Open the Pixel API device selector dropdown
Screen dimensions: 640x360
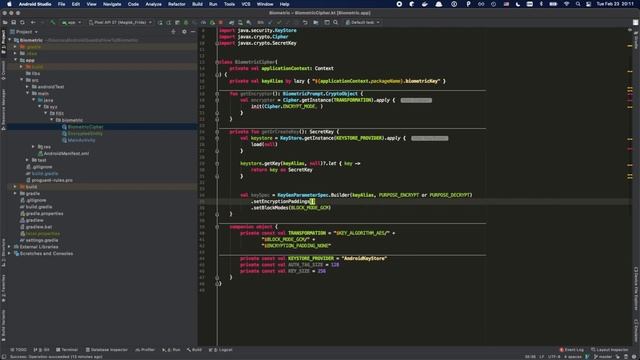(x=120, y=22)
